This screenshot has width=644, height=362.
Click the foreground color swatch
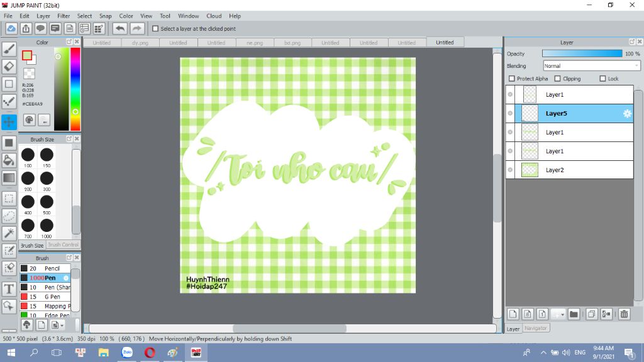[x=27, y=55]
